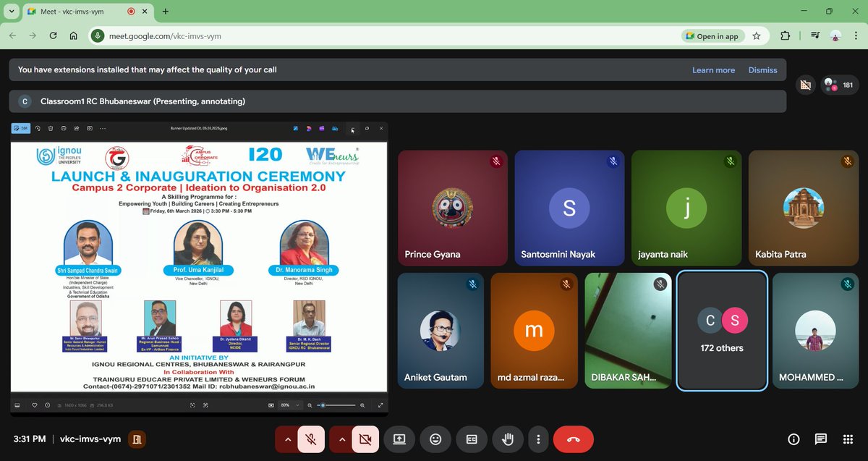This screenshot has width=868, height=461.
Task: Go to Chrome Home button
Action: 73,36
